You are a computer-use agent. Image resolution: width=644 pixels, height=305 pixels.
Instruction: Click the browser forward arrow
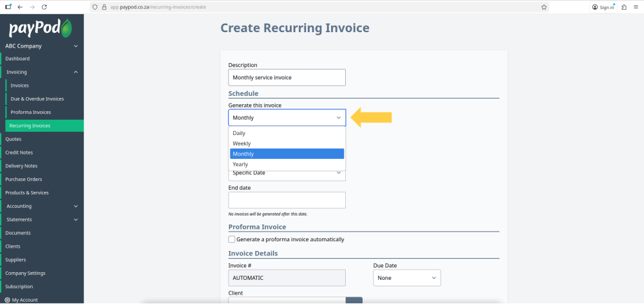pyautogui.click(x=32, y=7)
